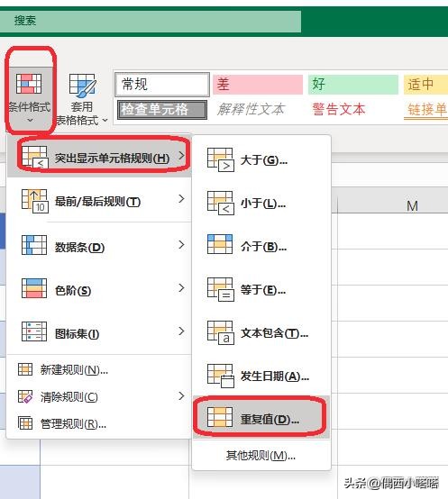Open the 套用表格格式 dropdown chevron
Image resolution: width=448 pixels, height=499 pixels.
tap(105, 121)
